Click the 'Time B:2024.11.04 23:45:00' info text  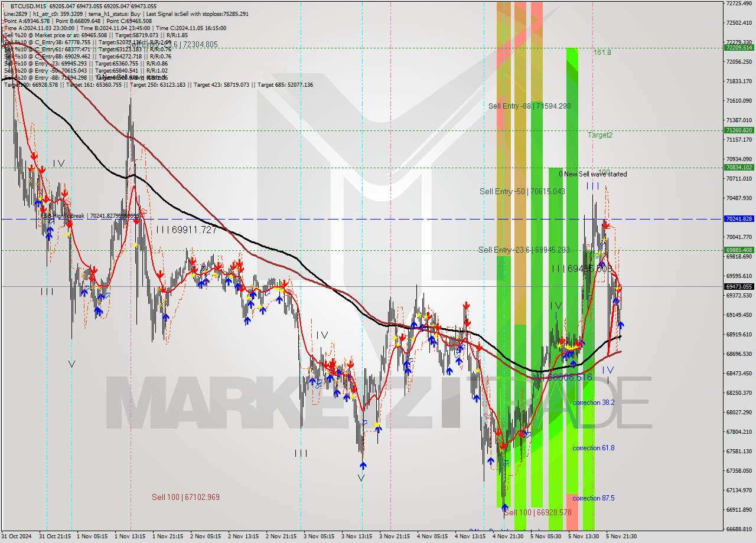(115, 28)
